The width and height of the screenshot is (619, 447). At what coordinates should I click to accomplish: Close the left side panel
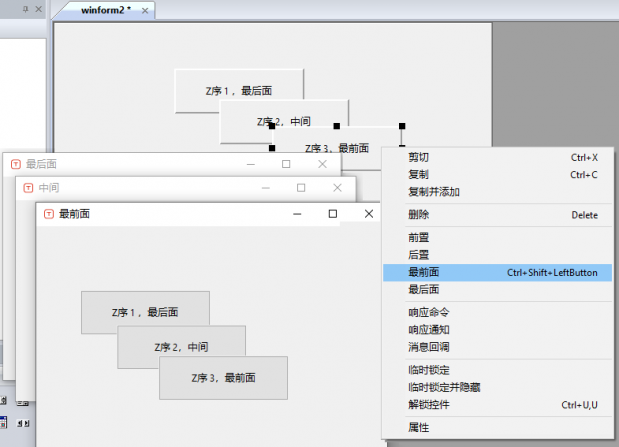click(38, 9)
